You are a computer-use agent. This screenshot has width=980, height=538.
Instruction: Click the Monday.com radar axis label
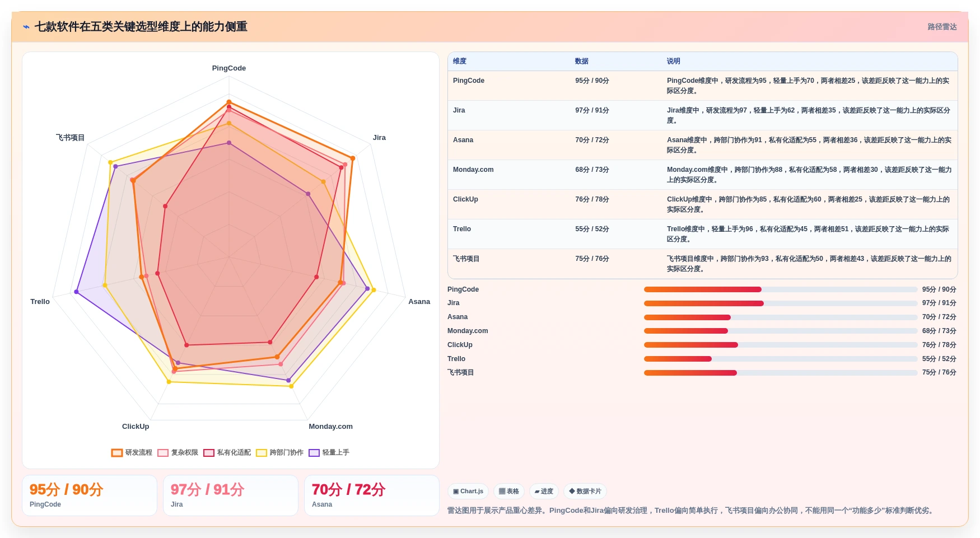(x=331, y=427)
